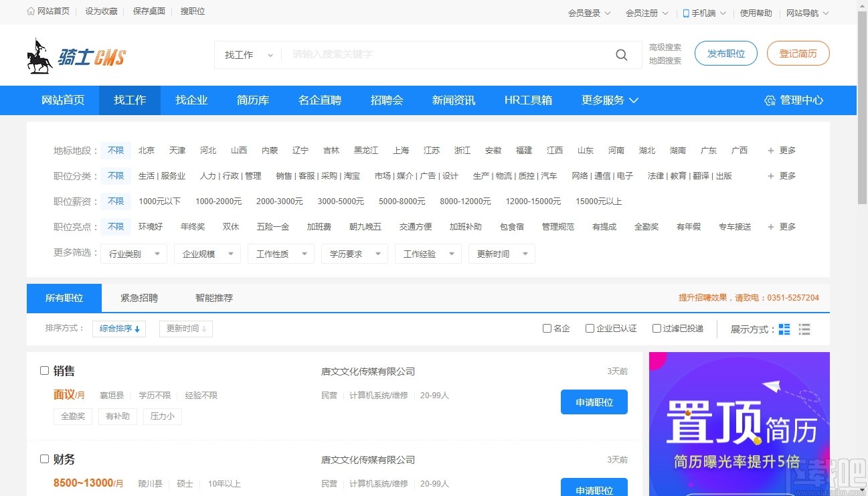Switch display style to list view icon
This screenshot has height=496, width=868.
click(x=804, y=329)
